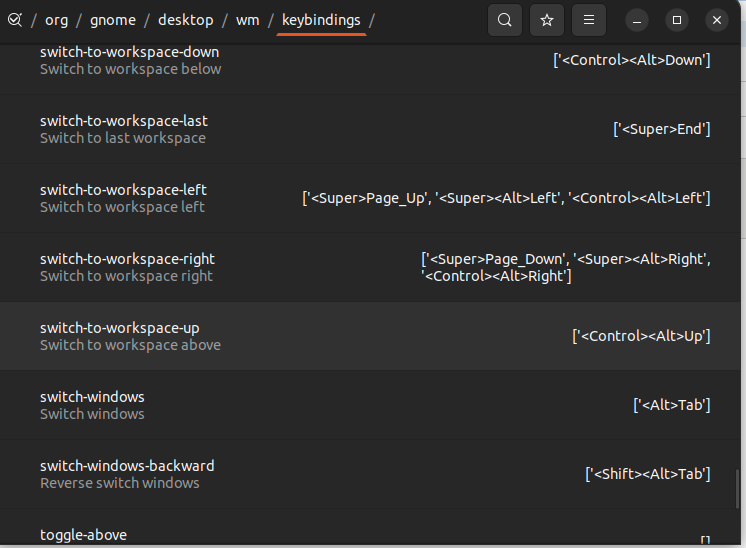Jump to the desktop path segment
The height and width of the screenshot is (548, 746).
point(185,20)
